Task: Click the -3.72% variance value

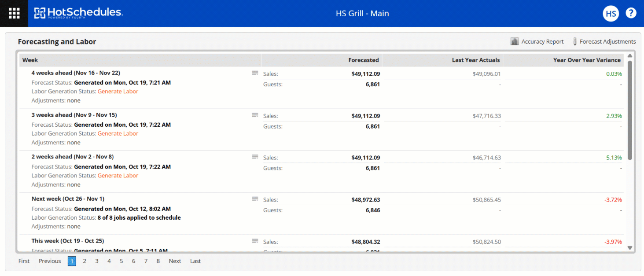Action: [x=613, y=200]
